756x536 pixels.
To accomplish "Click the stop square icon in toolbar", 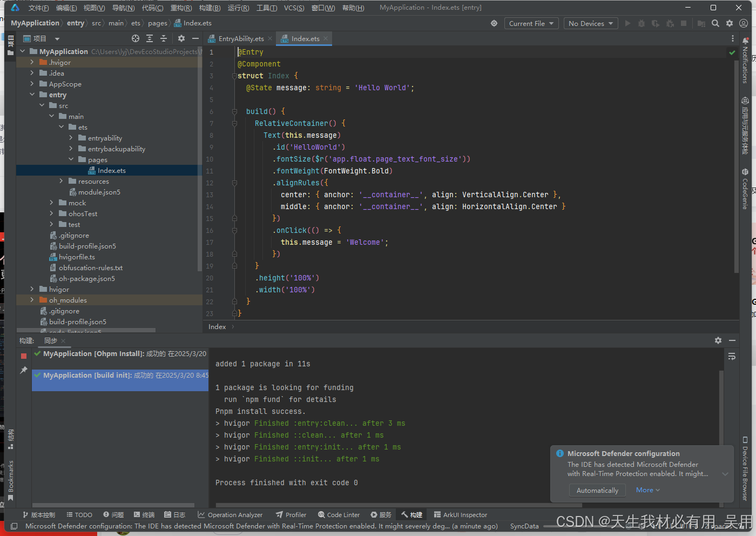I will click(684, 23).
